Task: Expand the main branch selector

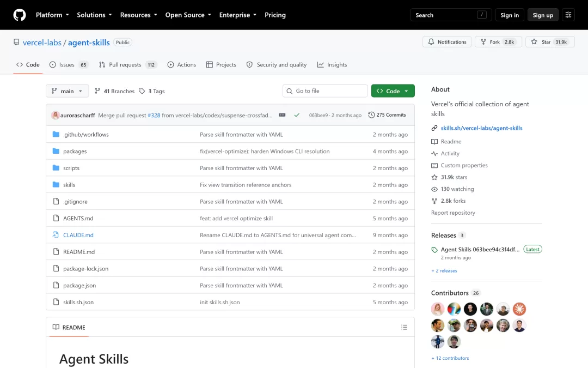Action: coord(67,91)
